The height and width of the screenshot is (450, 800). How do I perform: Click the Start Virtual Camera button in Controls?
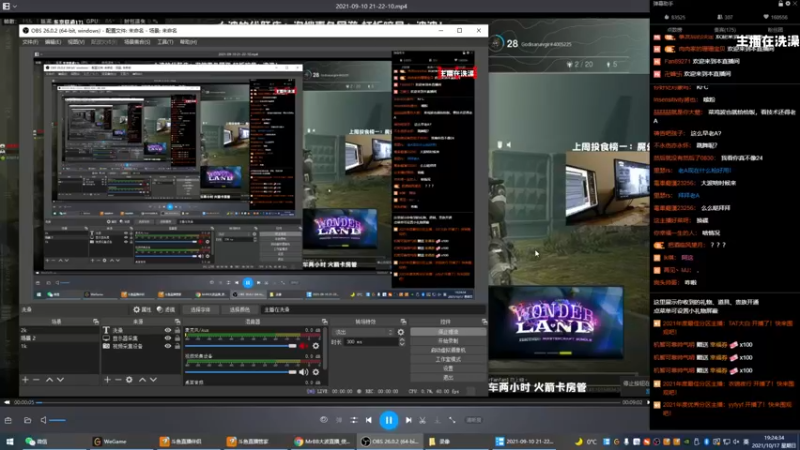click(448, 350)
